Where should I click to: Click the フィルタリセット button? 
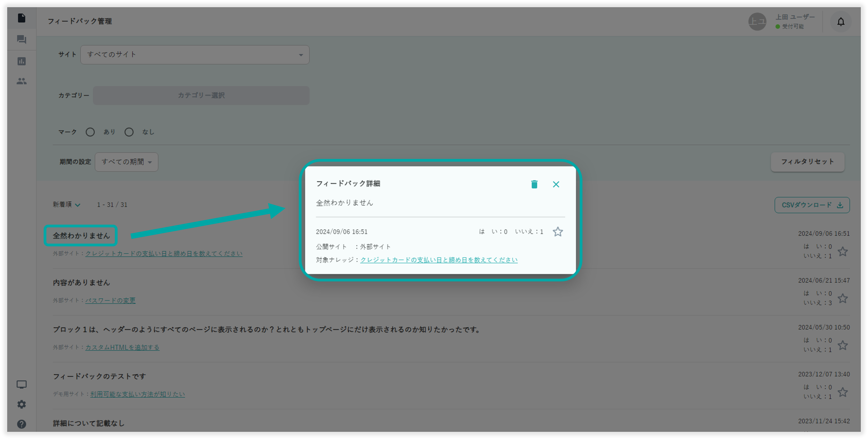[x=807, y=162]
